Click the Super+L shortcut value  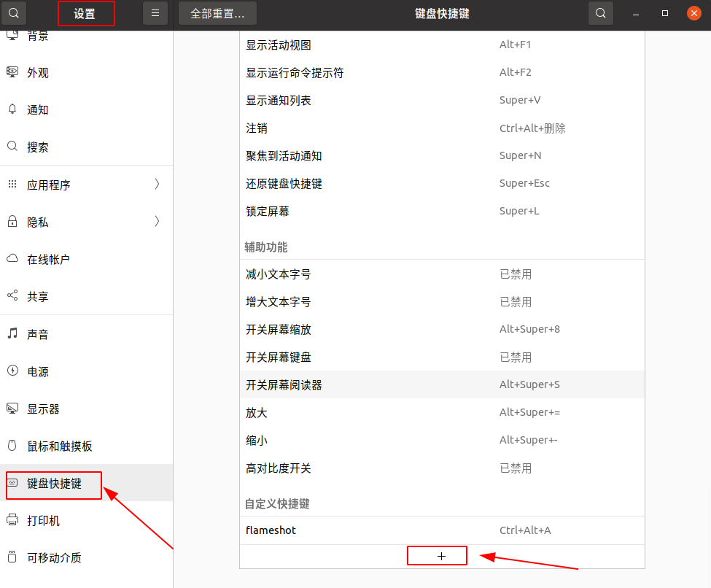[519, 211]
